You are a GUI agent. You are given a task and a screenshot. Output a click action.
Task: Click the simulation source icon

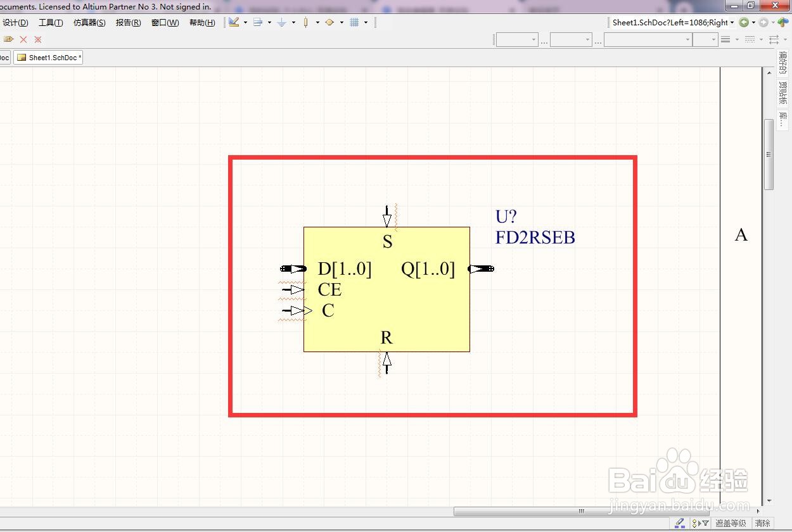[329, 22]
